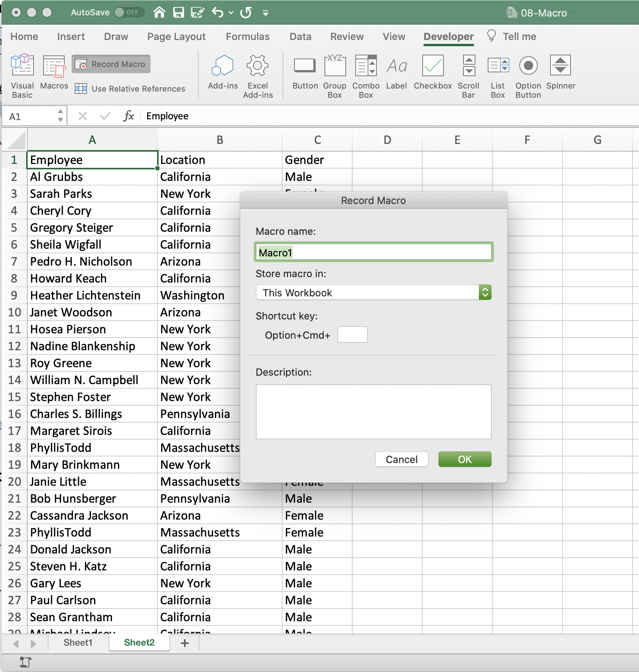639x672 pixels.
Task: Insert a Spinner control
Action: (560, 72)
